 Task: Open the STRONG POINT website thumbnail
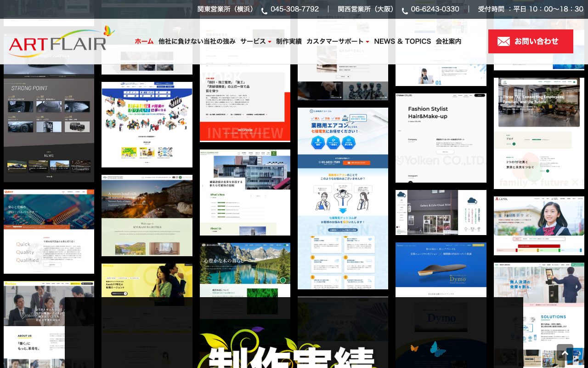pos(49,123)
